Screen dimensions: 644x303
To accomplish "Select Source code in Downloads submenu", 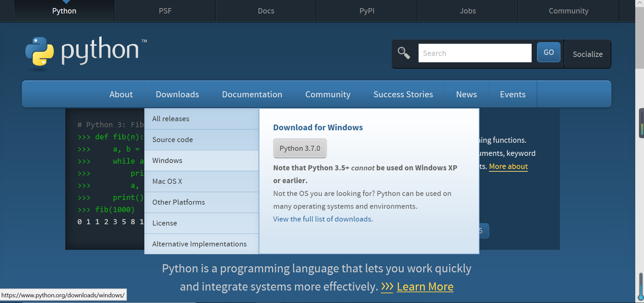I will click(202, 140).
